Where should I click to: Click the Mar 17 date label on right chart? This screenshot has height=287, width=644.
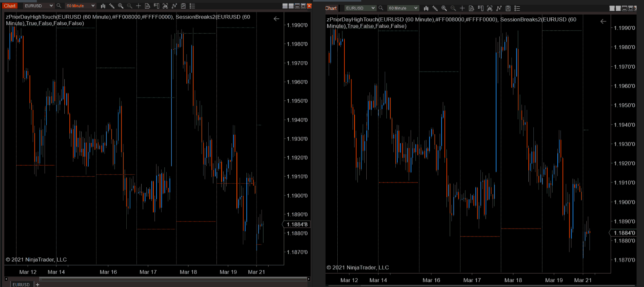472,280
